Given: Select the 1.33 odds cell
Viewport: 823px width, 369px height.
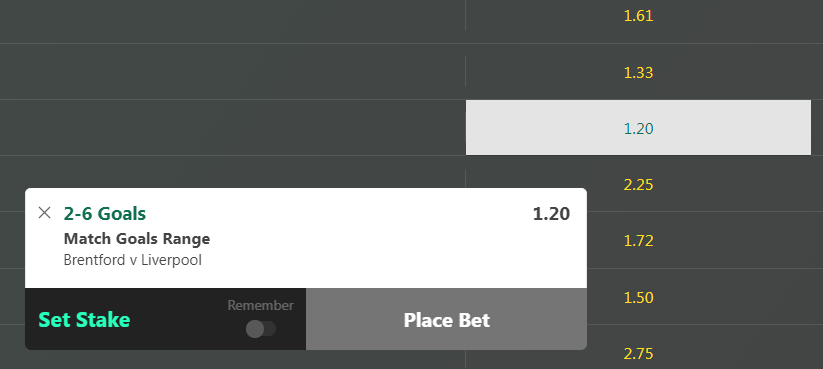Looking at the screenshot, I should [638, 72].
